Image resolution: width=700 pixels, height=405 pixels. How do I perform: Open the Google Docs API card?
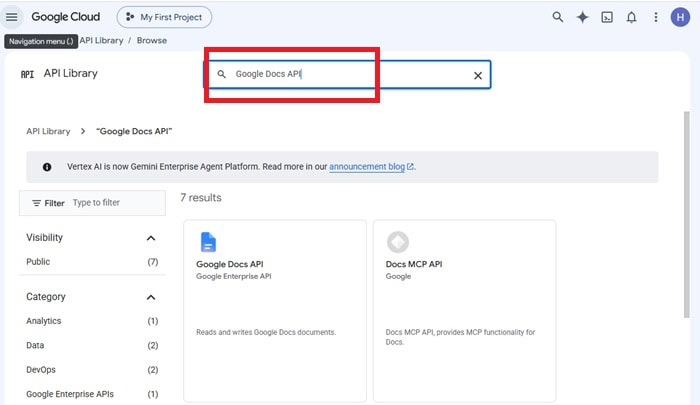coord(275,311)
